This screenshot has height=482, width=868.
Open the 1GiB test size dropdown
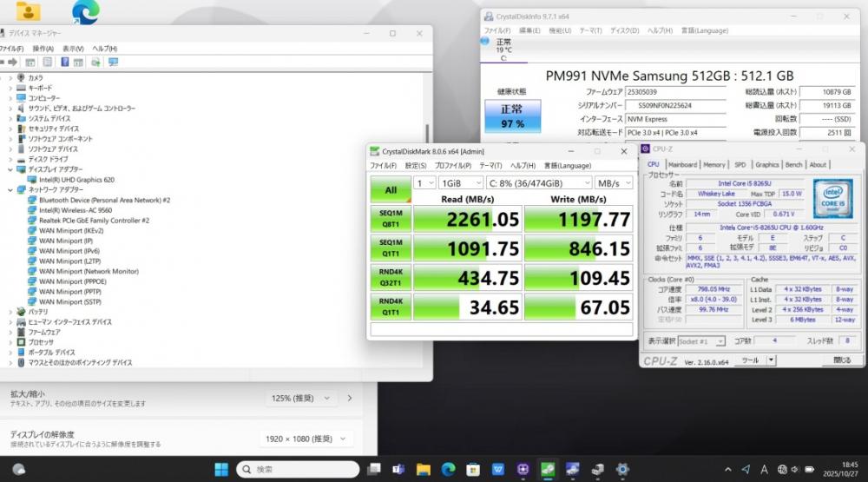coord(460,183)
